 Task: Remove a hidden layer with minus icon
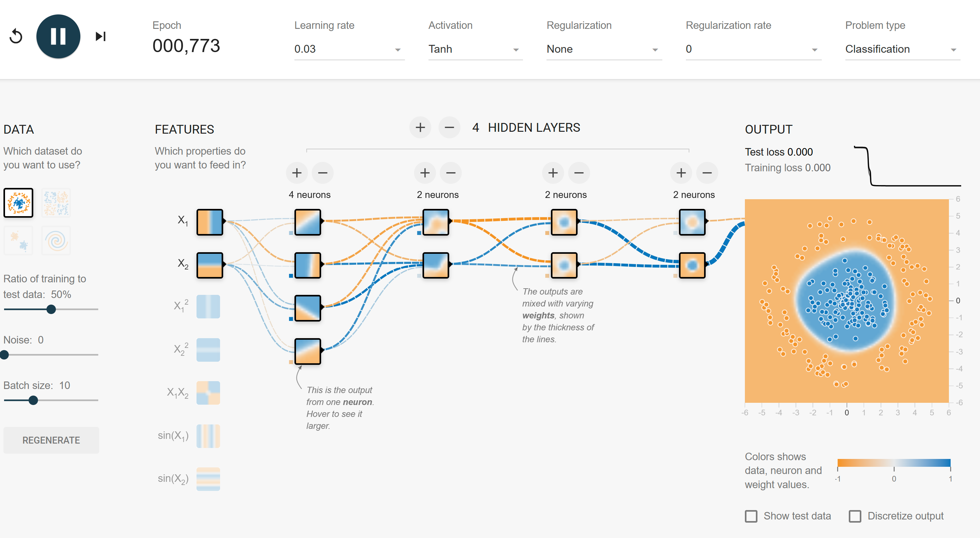click(449, 127)
